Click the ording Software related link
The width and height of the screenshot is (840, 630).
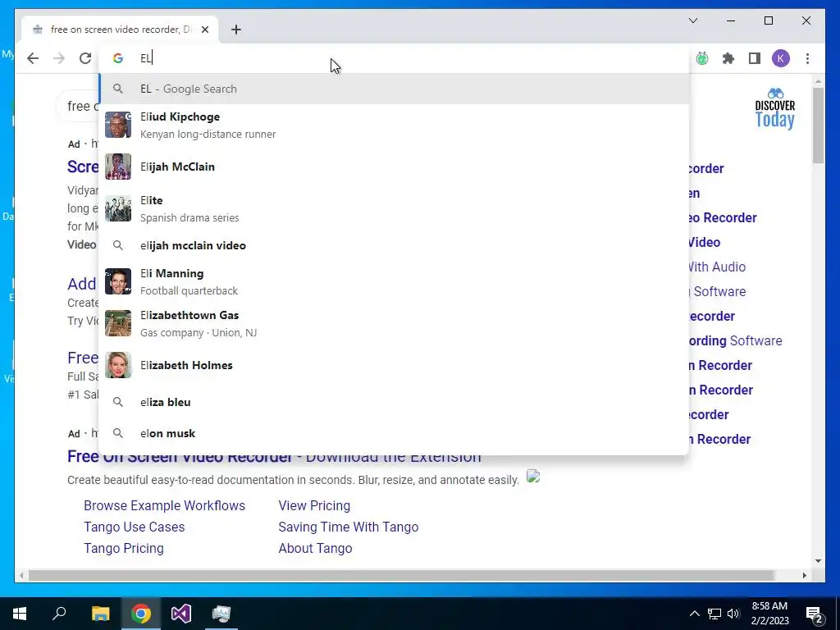736,340
